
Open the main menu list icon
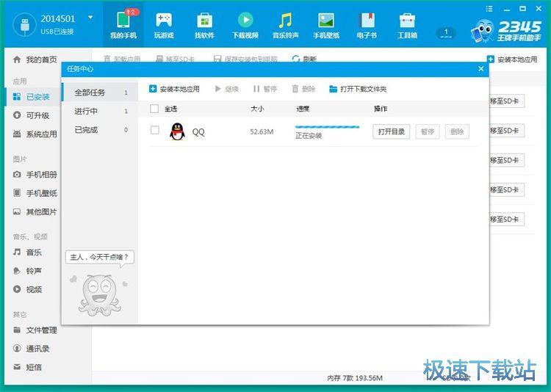point(489,9)
